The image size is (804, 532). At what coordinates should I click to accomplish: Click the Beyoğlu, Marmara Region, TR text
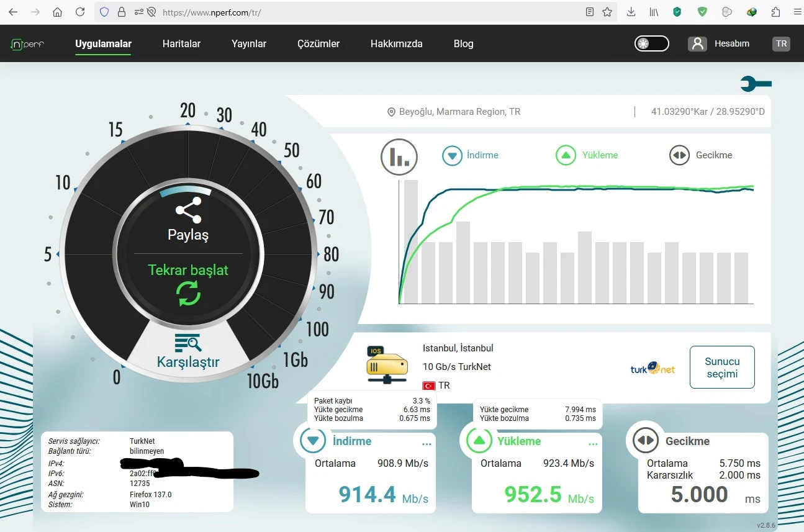point(459,112)
